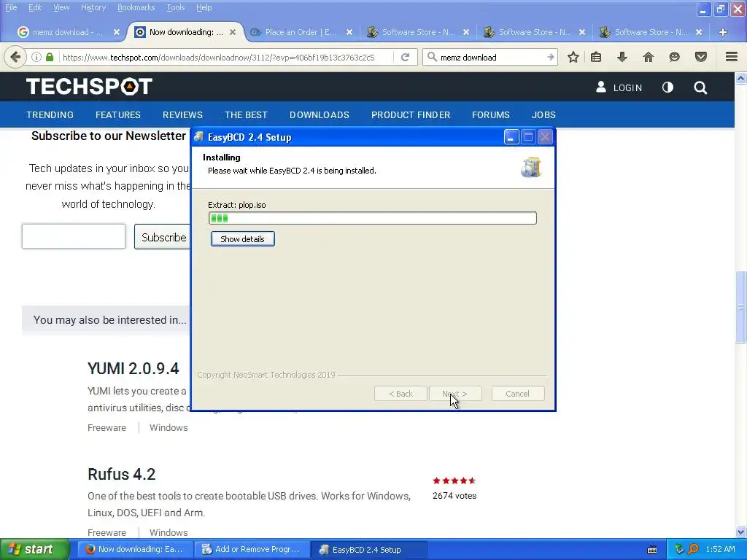Reload the page with the refresh icon
Viewport: 747px width, 560px height.
(x=405, y=57)
